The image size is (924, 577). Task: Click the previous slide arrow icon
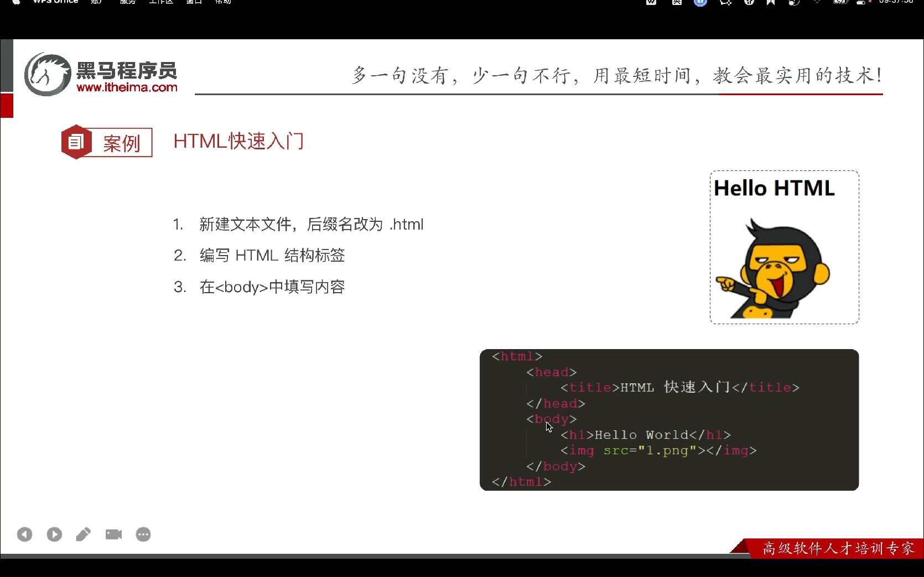tap(24, 534)
